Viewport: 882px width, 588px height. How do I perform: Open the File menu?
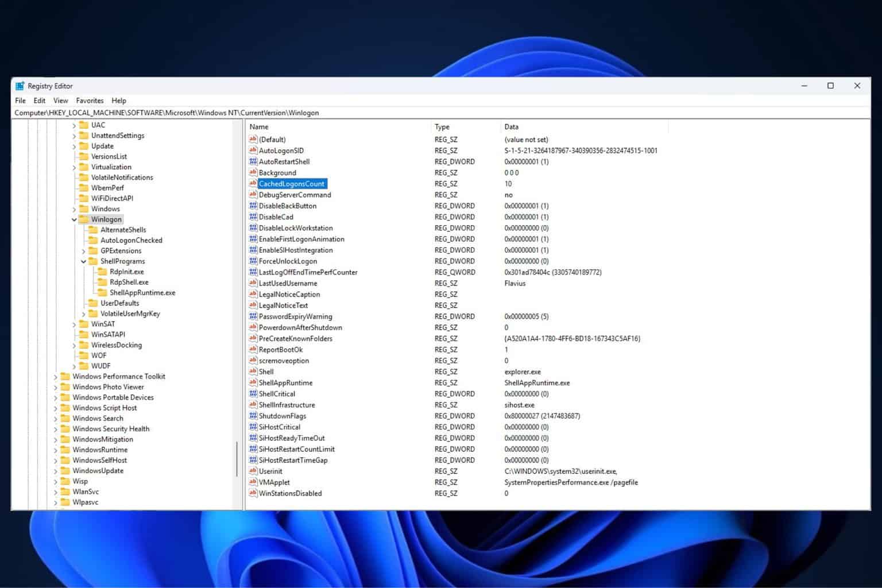(20, 100)
